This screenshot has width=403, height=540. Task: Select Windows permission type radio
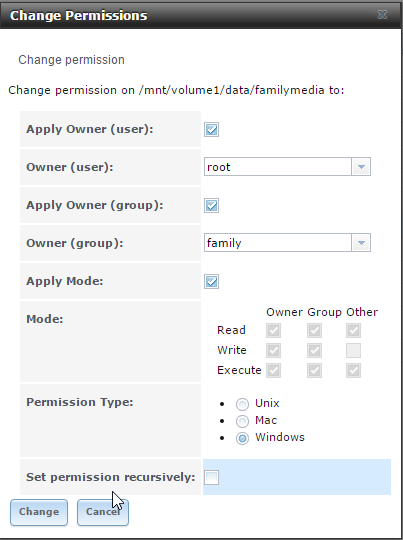click(242, 438)
